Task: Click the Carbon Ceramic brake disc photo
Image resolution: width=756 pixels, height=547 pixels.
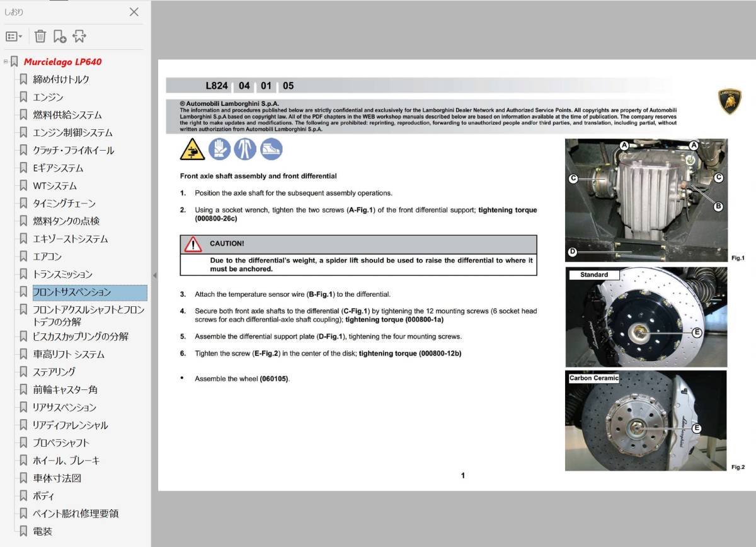Action: pos(646,420)
